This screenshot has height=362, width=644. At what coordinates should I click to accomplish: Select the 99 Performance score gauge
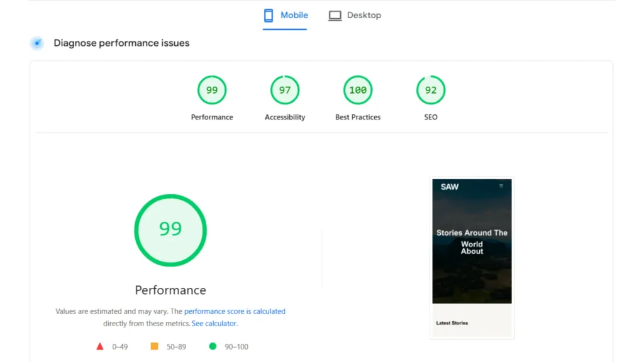tap(212, 90)
